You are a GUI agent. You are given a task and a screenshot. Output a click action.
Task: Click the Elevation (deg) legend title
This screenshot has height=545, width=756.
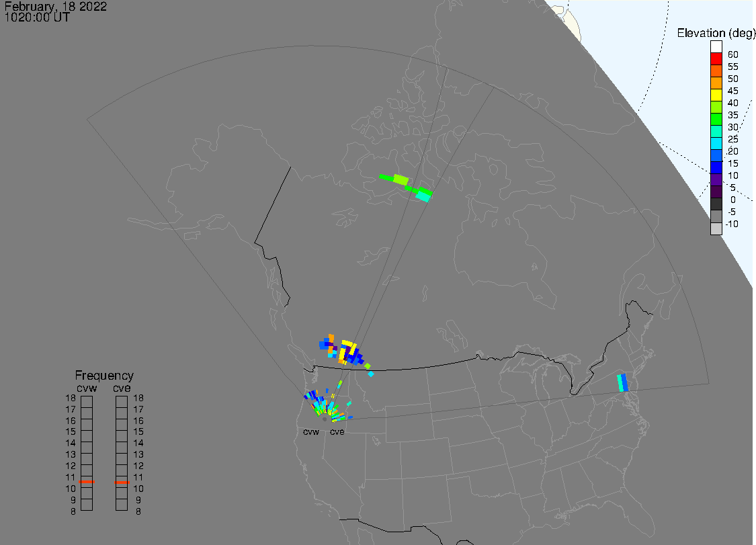pyautogui.click(x=717, y=33)
